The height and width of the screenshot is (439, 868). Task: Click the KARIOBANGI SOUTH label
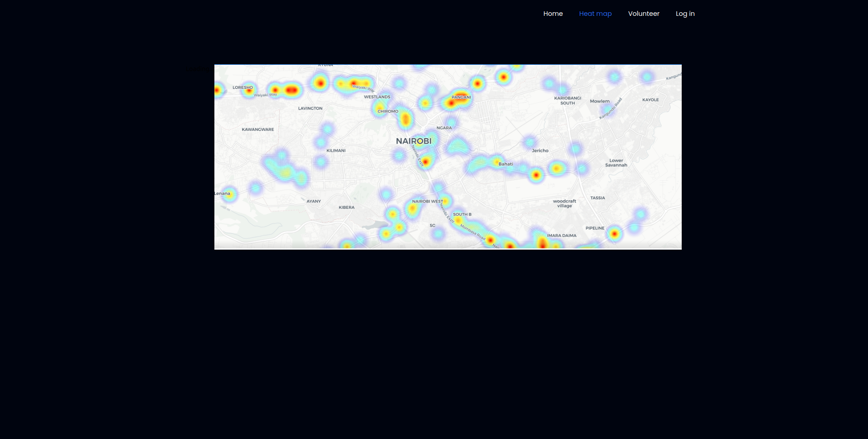567,101
